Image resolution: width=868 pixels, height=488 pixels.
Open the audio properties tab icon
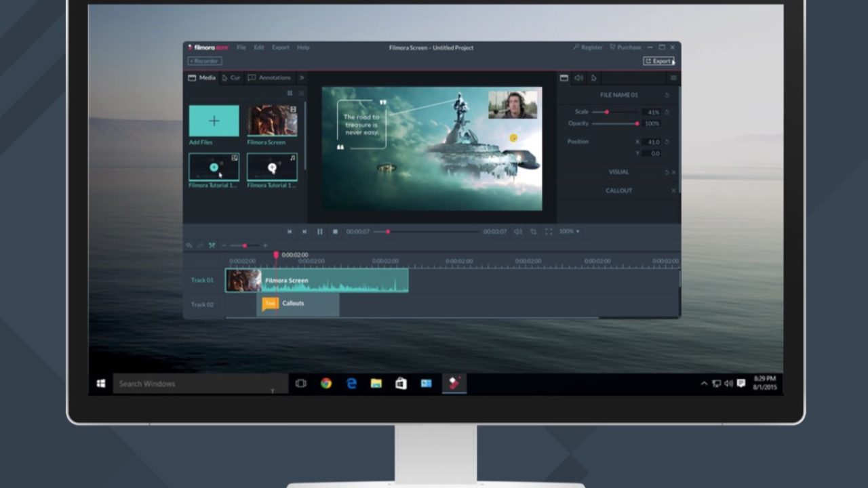point(578,78)
